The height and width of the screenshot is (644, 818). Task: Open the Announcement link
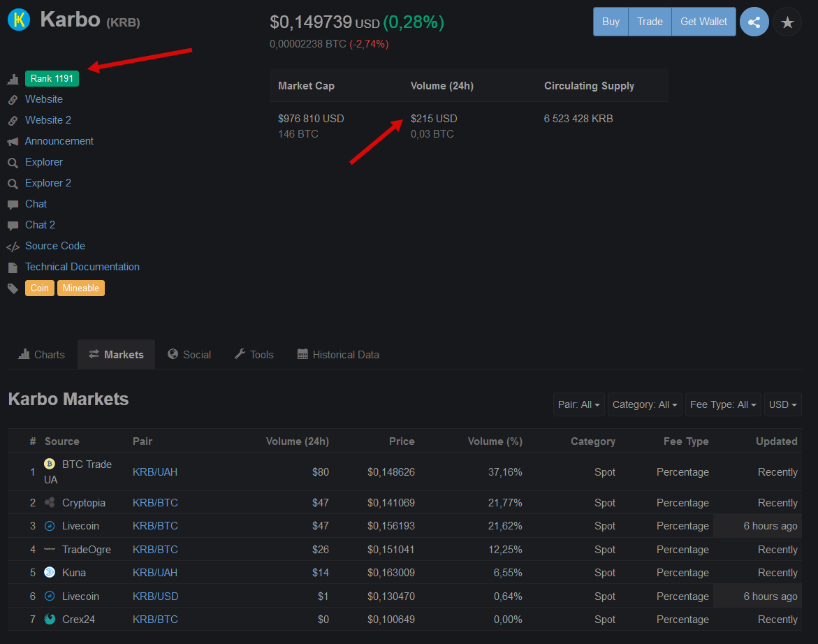(59, 141)
